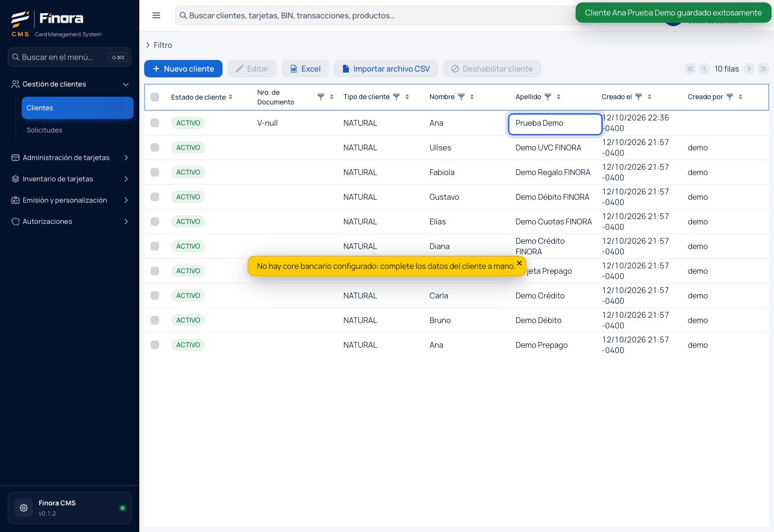Expand the Filtro section
Image resolution: width=774 pixels, height=532 pixels.
point(159,45)
